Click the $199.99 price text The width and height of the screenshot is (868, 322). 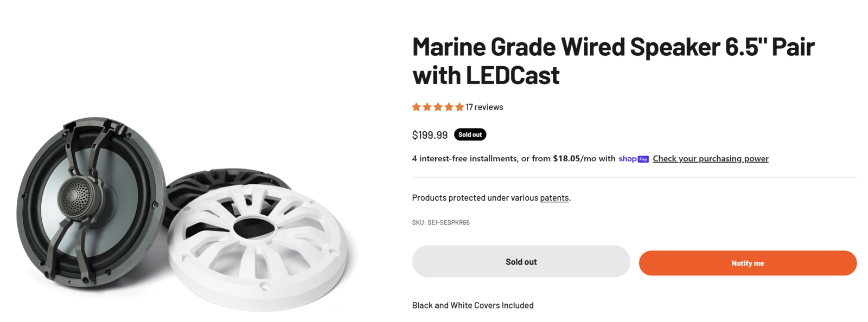[430, 134]
